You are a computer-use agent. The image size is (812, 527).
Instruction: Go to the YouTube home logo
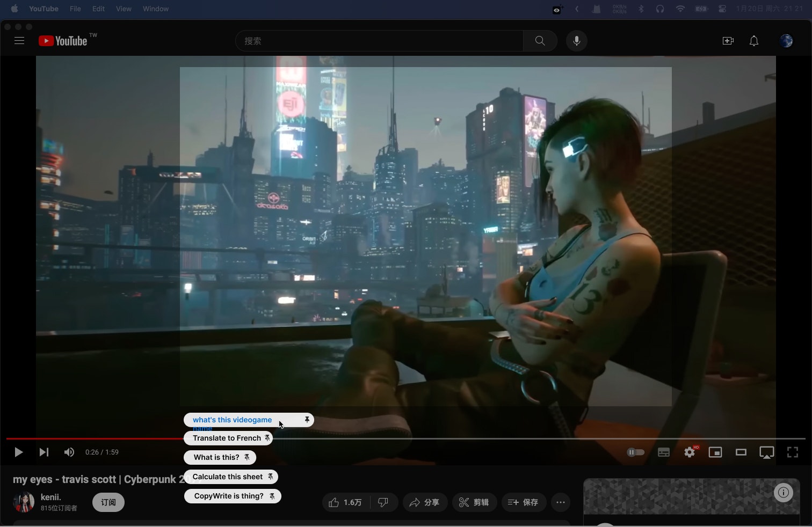(x=63, y=41)
